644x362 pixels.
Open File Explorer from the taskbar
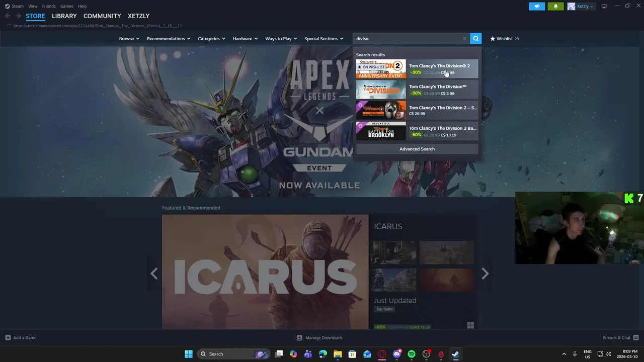(x=338, y=354)
